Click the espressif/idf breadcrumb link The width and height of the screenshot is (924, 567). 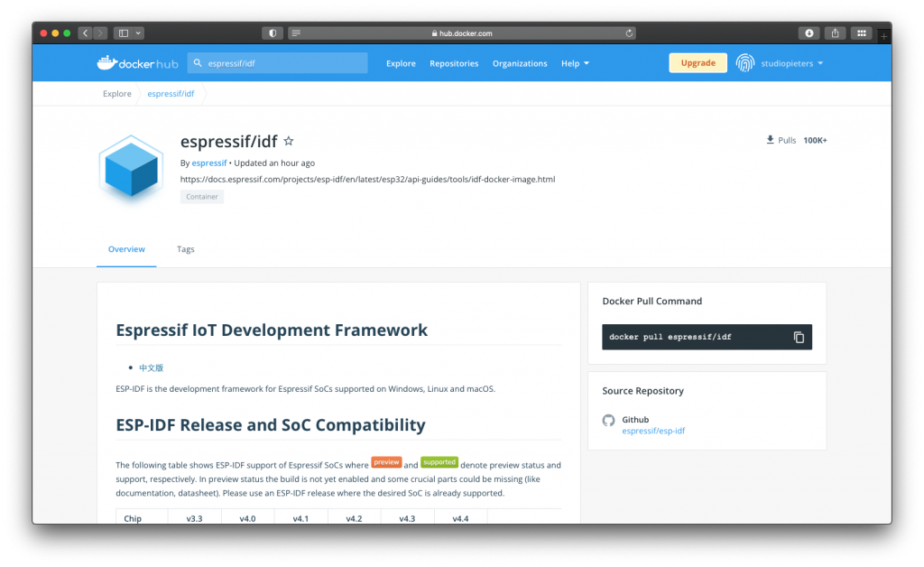coord(171,94)
